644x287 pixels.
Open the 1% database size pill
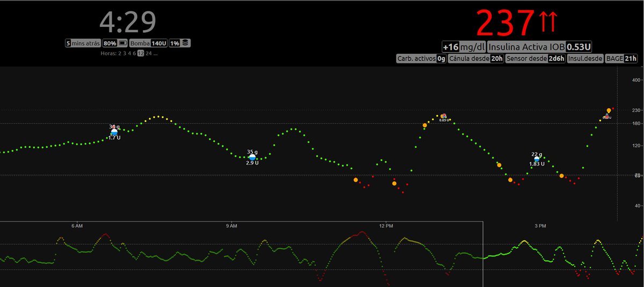(x=180, y=43)
